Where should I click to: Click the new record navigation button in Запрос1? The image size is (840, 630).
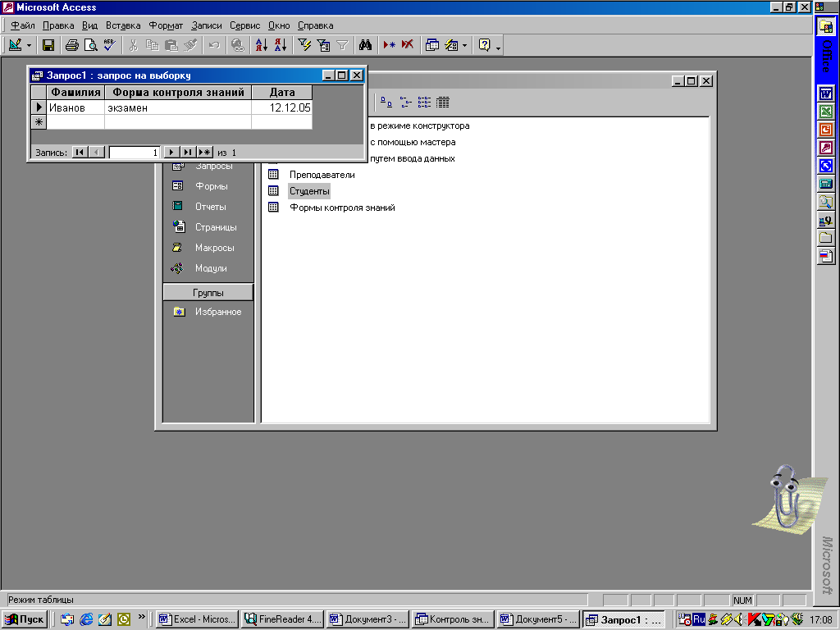click(x=204, y=152)
